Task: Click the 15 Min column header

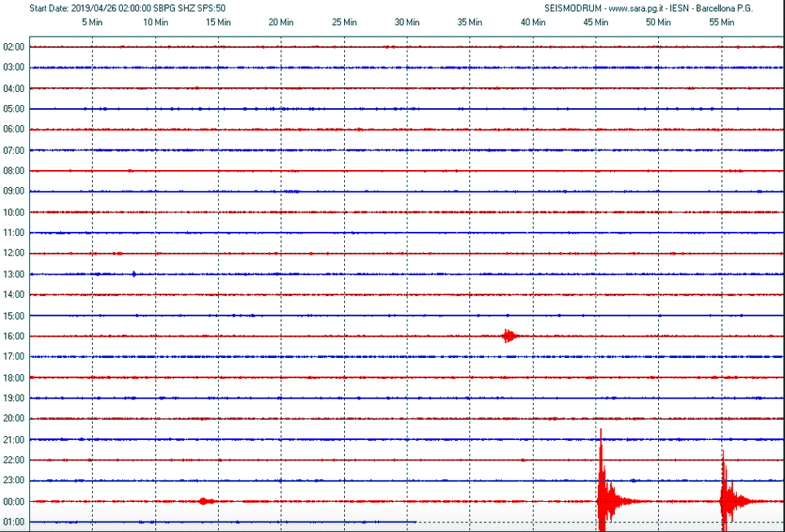Action: (x=218, y=22)
